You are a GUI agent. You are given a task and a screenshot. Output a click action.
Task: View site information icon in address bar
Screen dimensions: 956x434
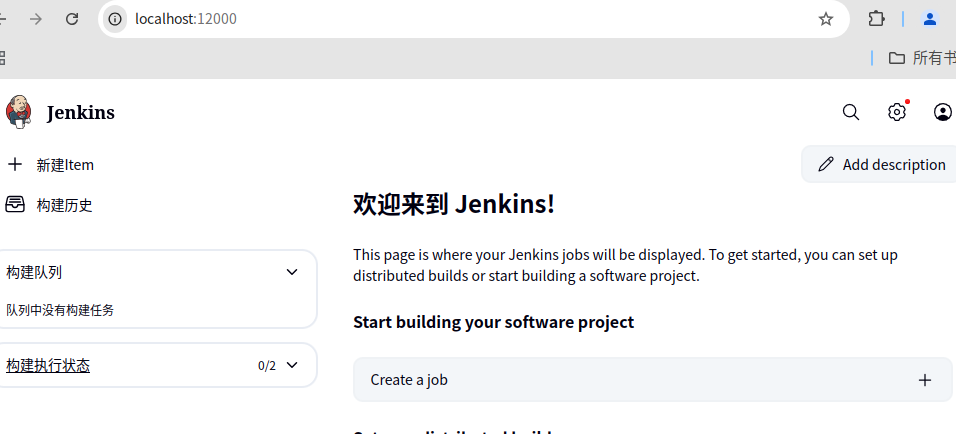[115, 19]
